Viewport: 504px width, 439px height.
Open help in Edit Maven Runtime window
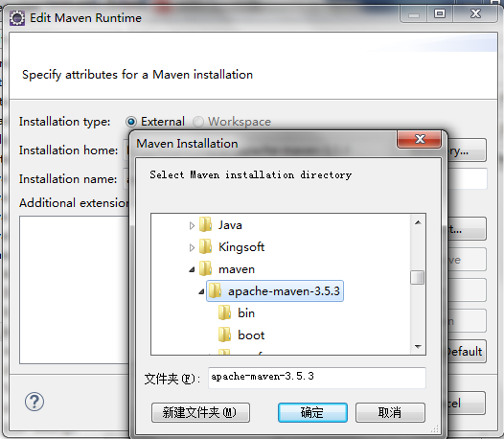coord(34,402)
